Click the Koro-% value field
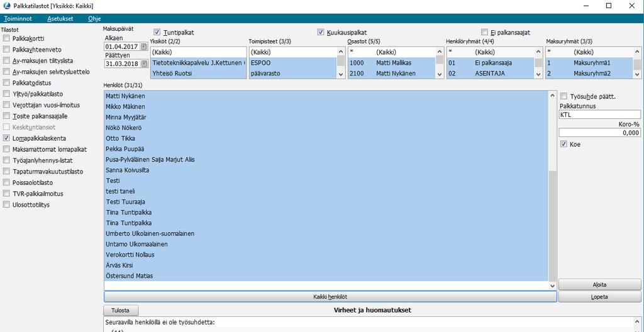 coord(599,133)
